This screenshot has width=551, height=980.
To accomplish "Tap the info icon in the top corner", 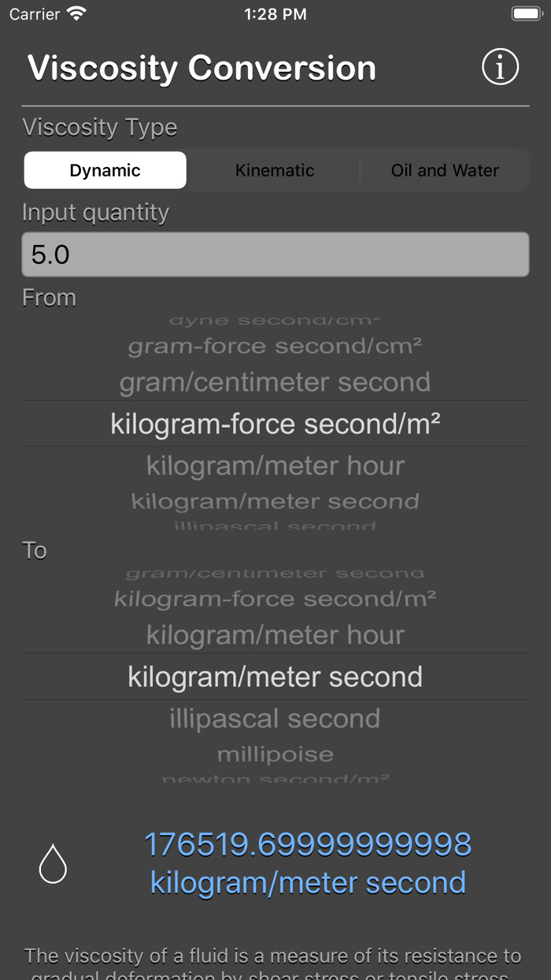I will [x=500, y=67].
